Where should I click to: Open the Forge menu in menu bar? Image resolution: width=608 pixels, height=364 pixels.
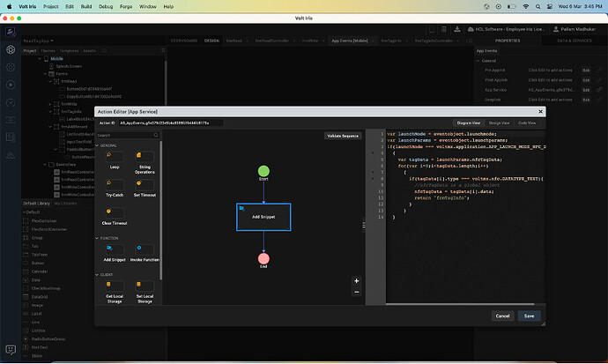click(126, 6)
